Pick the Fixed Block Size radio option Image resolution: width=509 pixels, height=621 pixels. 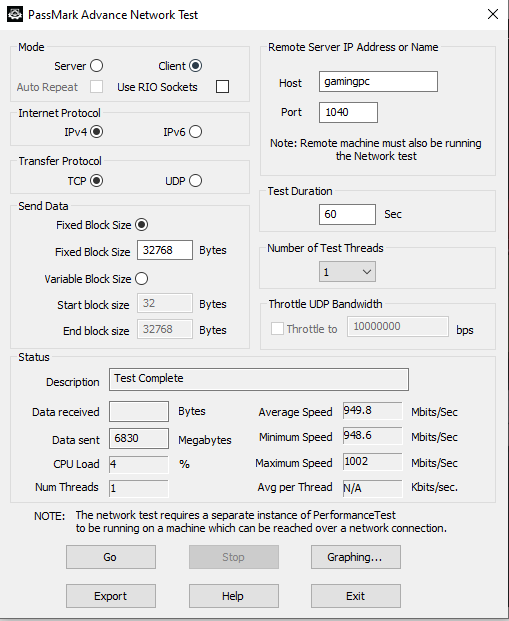(x=141, y=225)
